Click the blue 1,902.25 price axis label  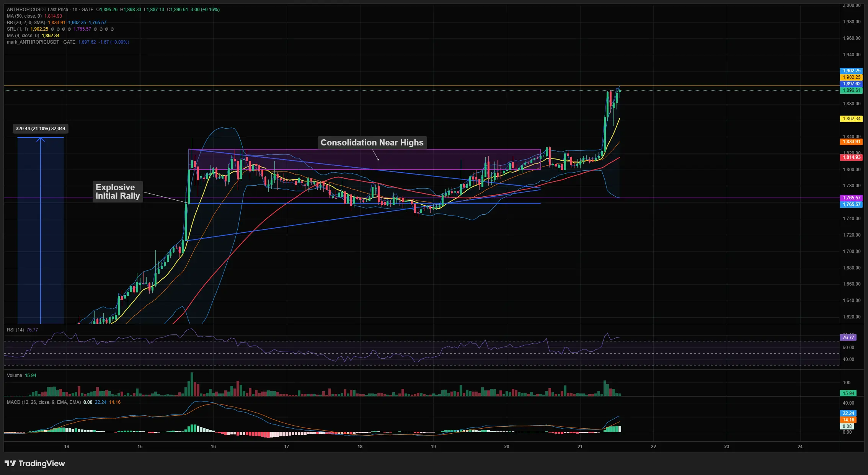[x=851, y=71]
